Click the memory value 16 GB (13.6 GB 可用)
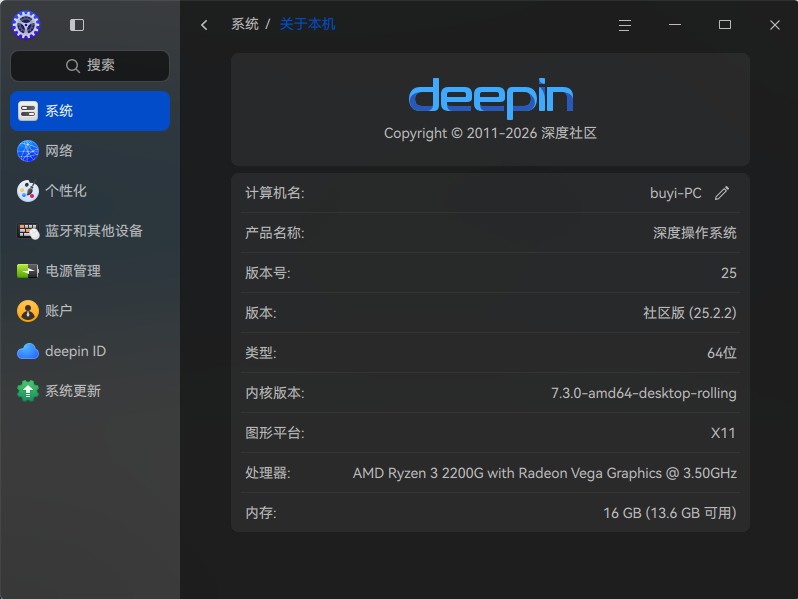The height and width of the screenshot is (599, 798). [x=670, y=513]
